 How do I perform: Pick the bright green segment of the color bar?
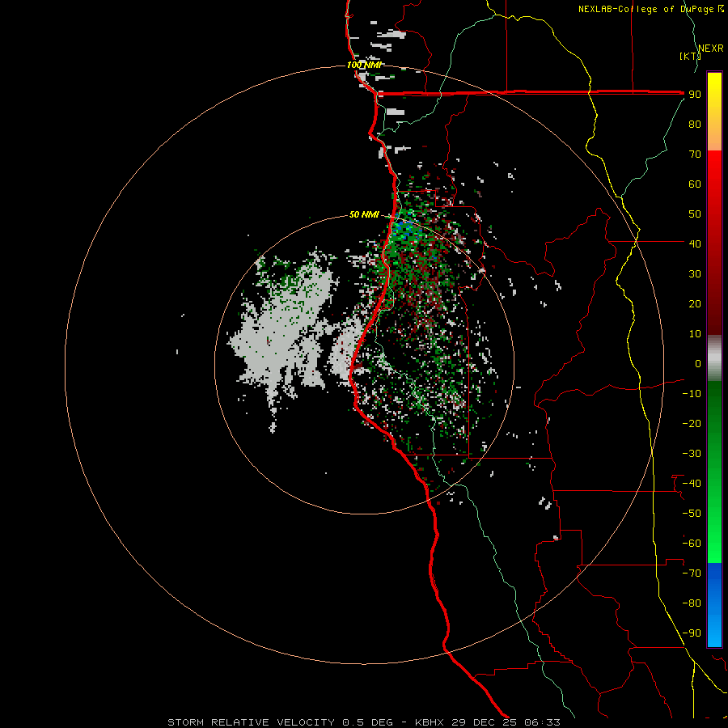click(714, 534)
